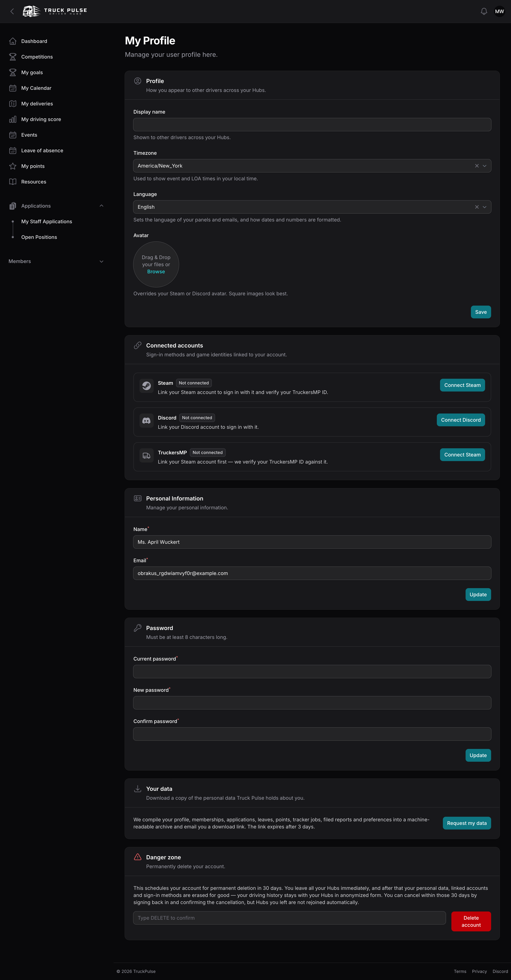Click the avatar drag and drop circle
The image size is (511, 980).
point(156,264)
